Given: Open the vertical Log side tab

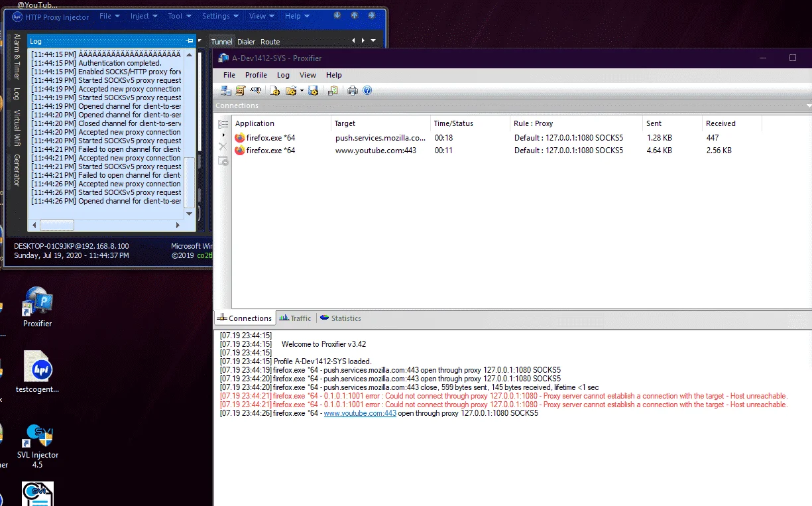Looking at the screenshot, I should [17, 94].
